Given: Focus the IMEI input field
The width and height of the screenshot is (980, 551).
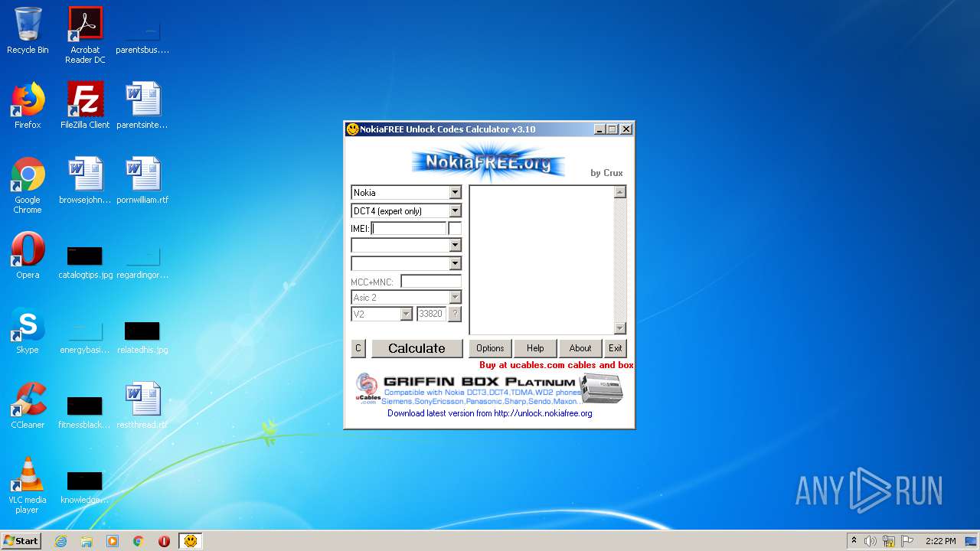Looking at the screenshot, I should coord(409,228).
